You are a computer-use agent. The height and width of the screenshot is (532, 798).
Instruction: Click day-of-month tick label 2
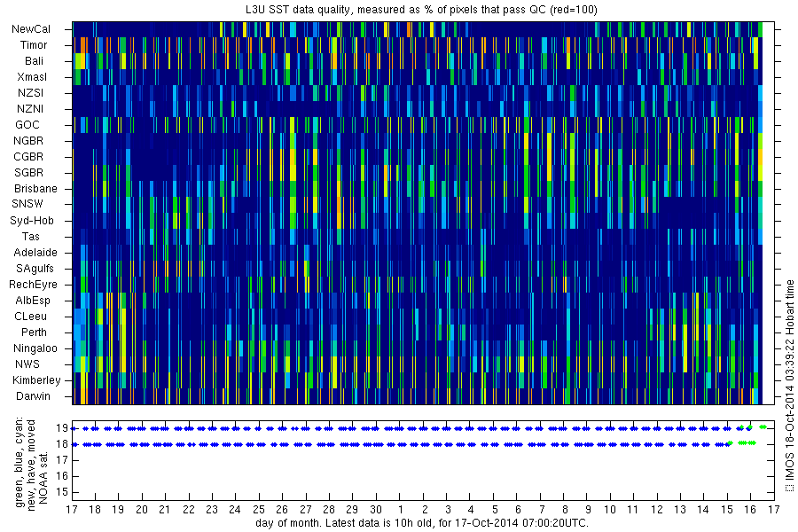[425, 510]
